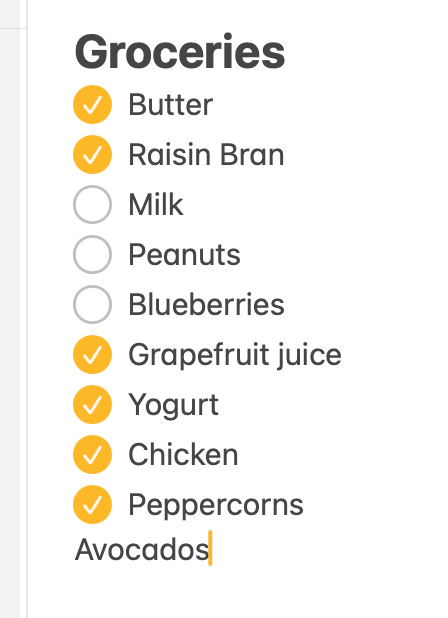Uncheck the Chicken item circle

[93, 454]
